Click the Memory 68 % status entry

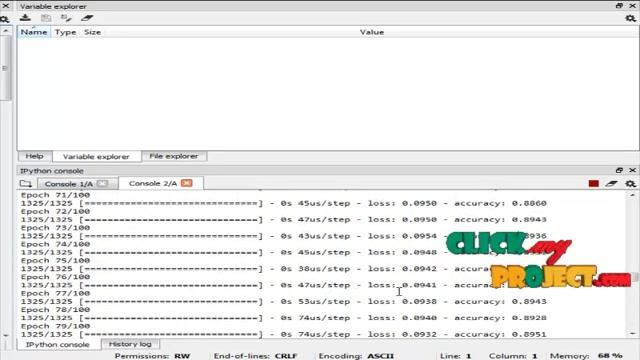pyautogui.click(x=586, y=356)
